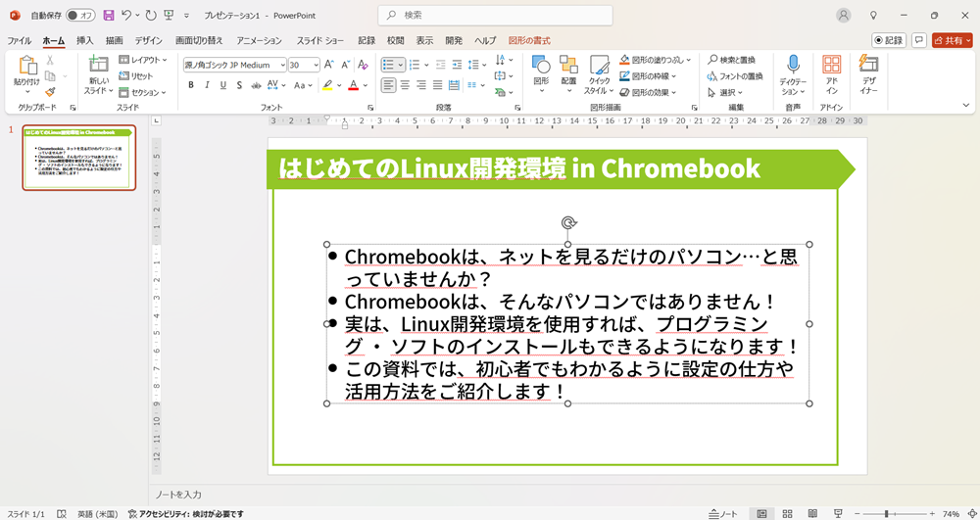Click the lightbulb icon in title bar

(874, 16)
